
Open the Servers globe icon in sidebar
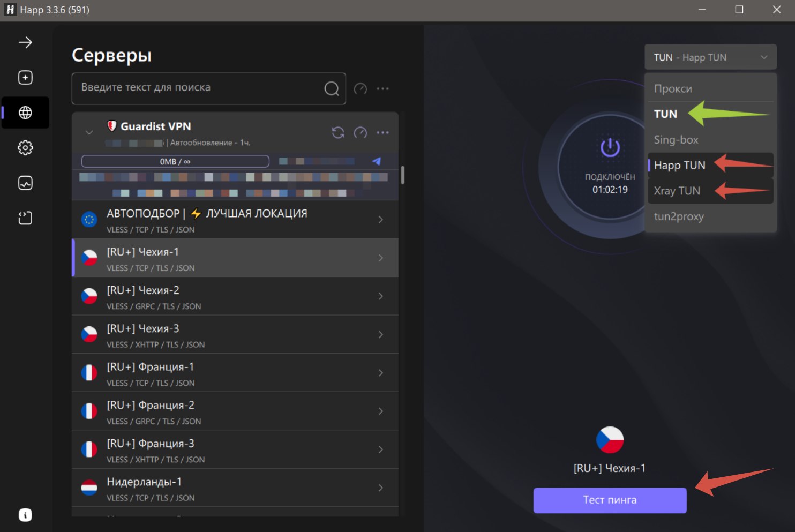point(25,113)
